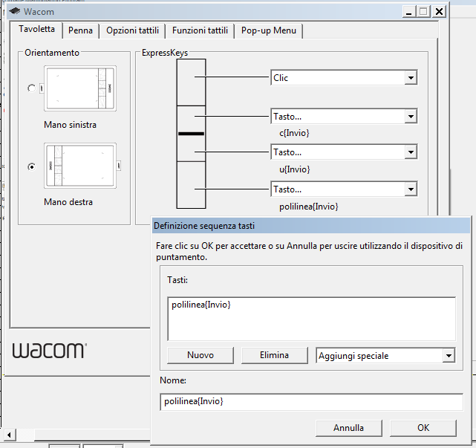Click the Elimina button
The height and width of the screenshot is (448, 476).
[275, 355]
